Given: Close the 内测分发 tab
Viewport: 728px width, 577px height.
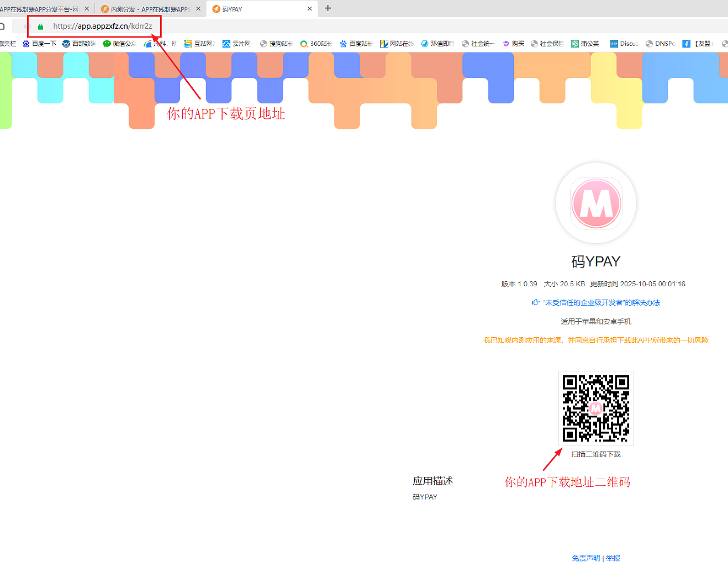Looking at the screenshot, I should 198,9.
